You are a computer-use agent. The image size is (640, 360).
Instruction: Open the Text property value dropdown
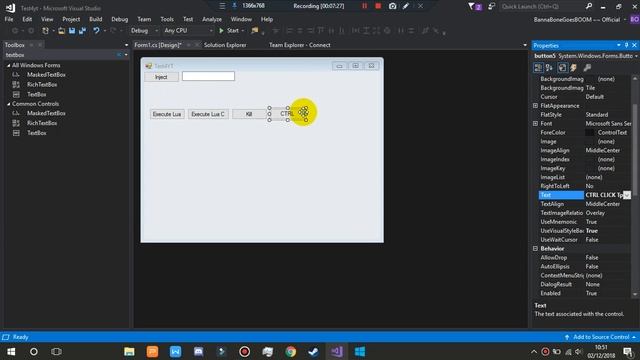(x=627, y=195)
